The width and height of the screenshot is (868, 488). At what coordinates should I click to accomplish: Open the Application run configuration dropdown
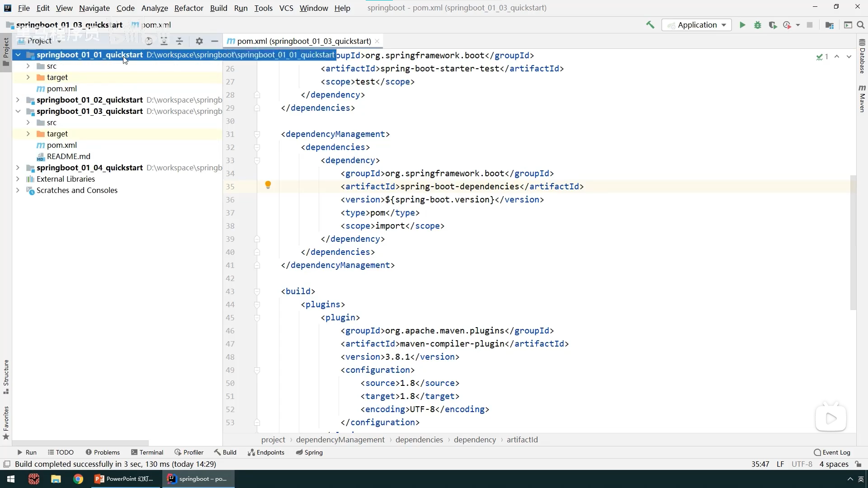click(697, 25)
